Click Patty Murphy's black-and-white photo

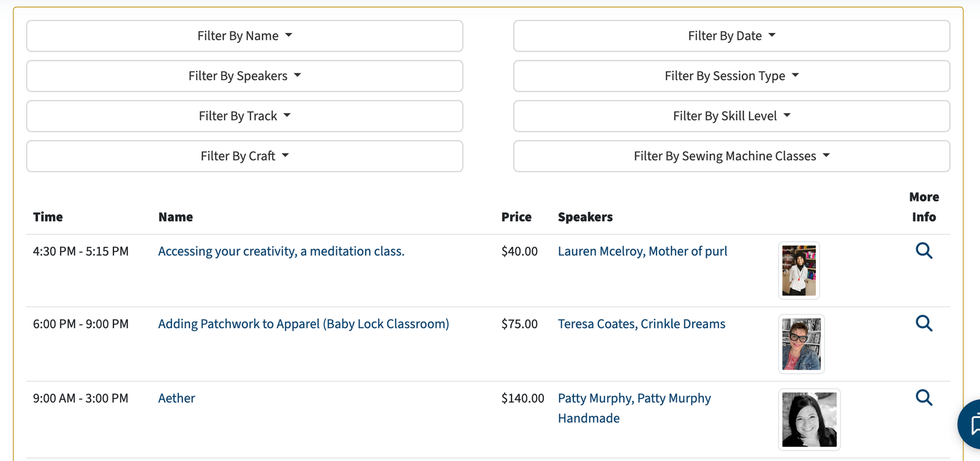click(809, 419)
